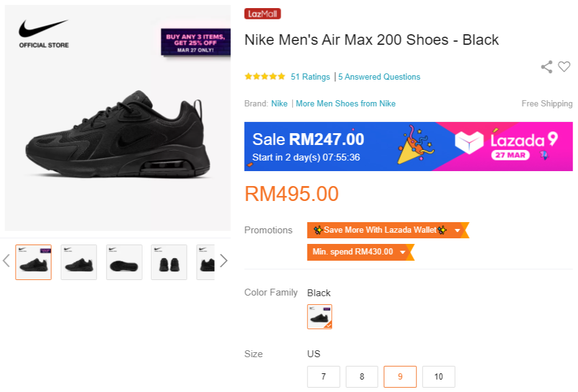Show next thumbnails with right arrow
578x392 pixels.
point(224,261)
